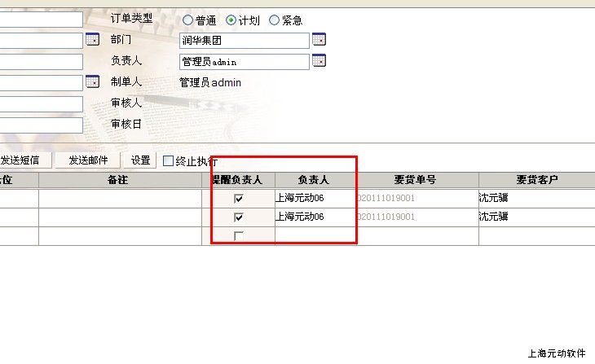Tick the 提醒负责人 checkbox in the empty third row
Screen dimensions: 595x364
[238, 236]
